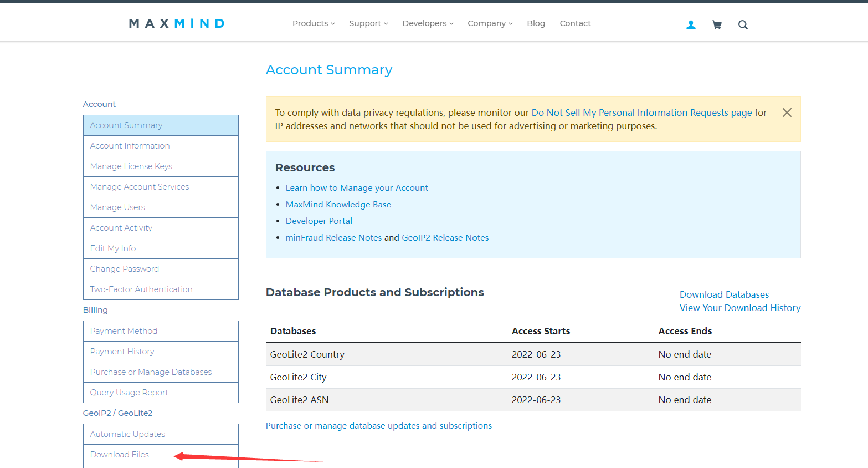
Task: Open Download Files in sidebar
Action: [x=161, y=455]
